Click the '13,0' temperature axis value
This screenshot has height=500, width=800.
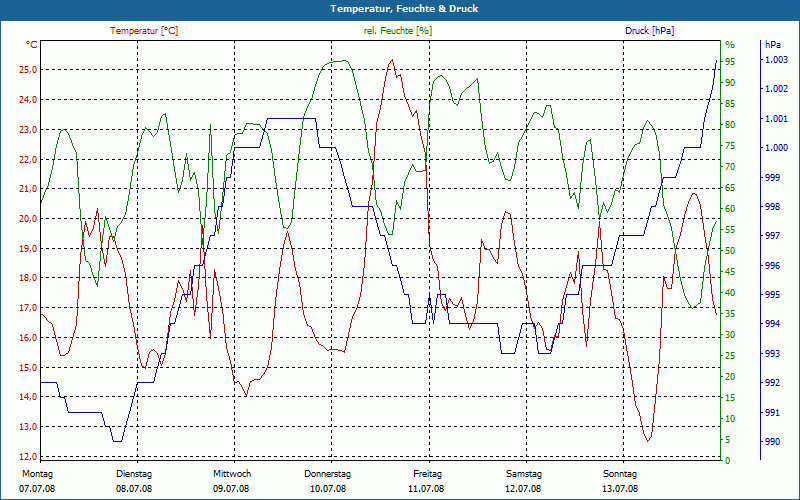tap(28, 427)
